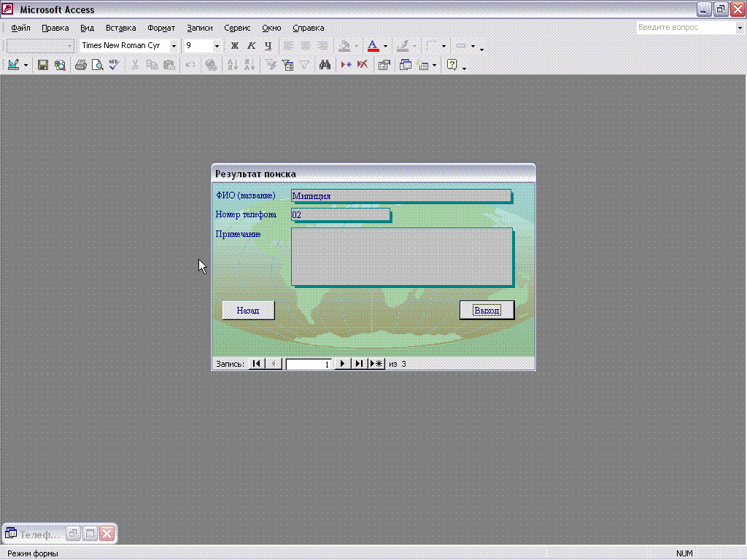
Task: Click the Sort Ascending icon
Action: tap(233, 65)
